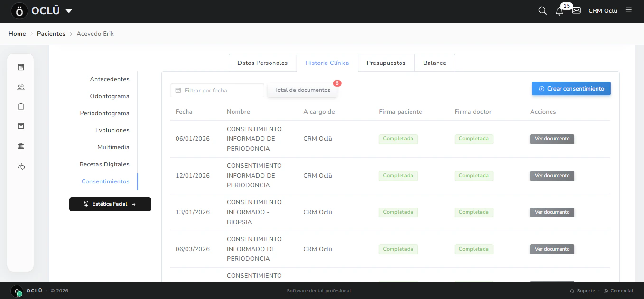
Task: Click the Estética Facial button
Action: (110, 204)
